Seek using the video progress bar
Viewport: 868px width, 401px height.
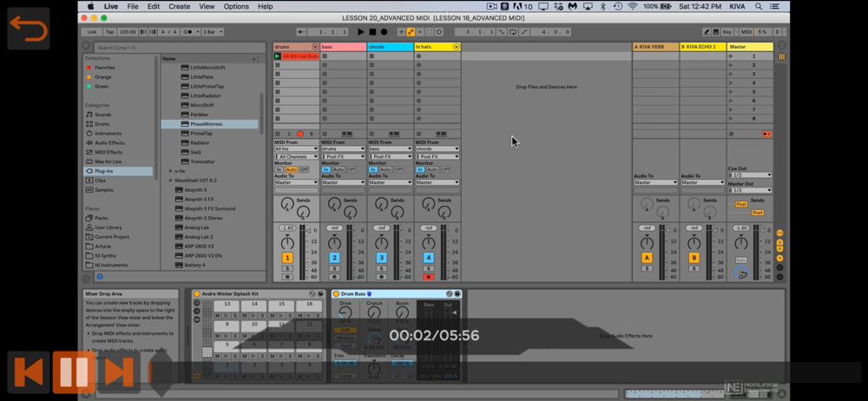[505, 372]
